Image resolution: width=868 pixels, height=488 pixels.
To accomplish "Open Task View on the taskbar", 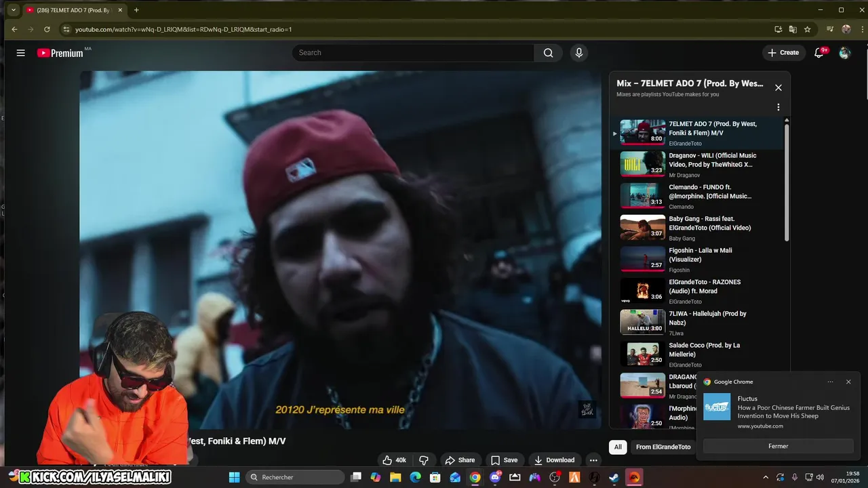I will tap(356, 477).
